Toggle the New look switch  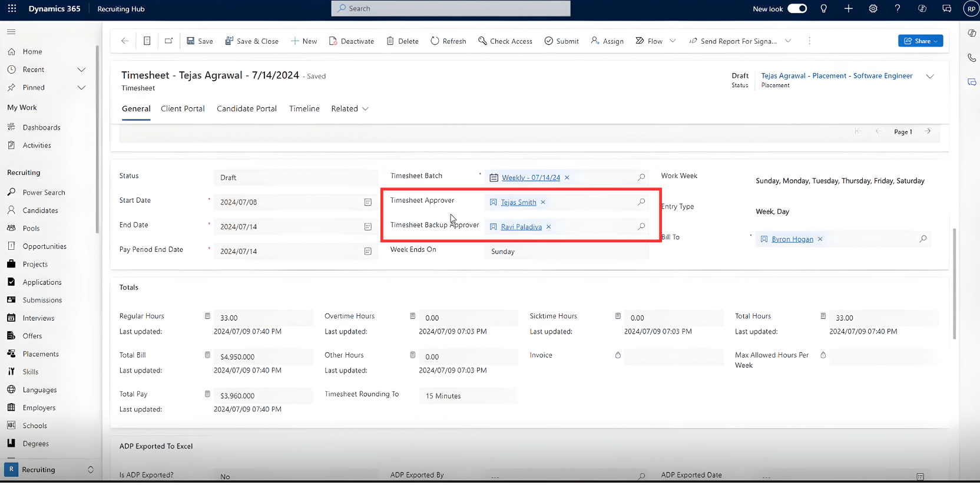pos(797,8)
